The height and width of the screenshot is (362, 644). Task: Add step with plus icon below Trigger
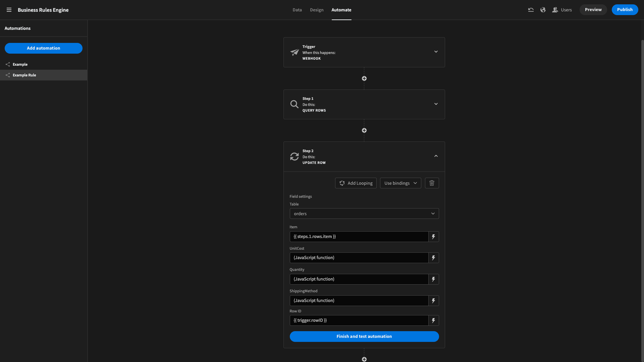point(364,78)
